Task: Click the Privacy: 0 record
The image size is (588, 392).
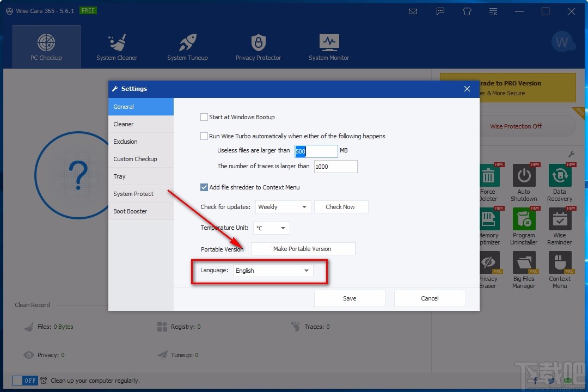Action: (44, 355)
